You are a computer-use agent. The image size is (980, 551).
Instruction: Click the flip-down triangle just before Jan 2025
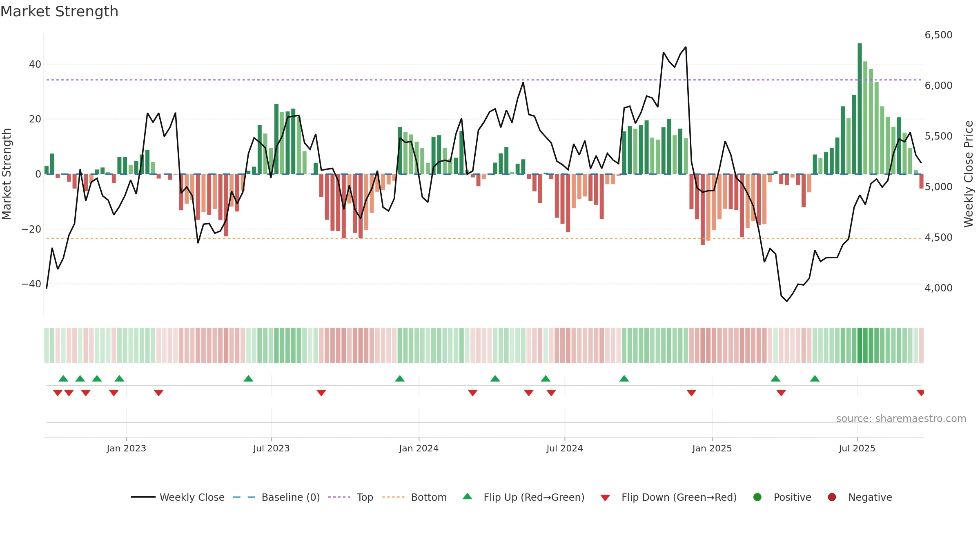tap(691, 393)
